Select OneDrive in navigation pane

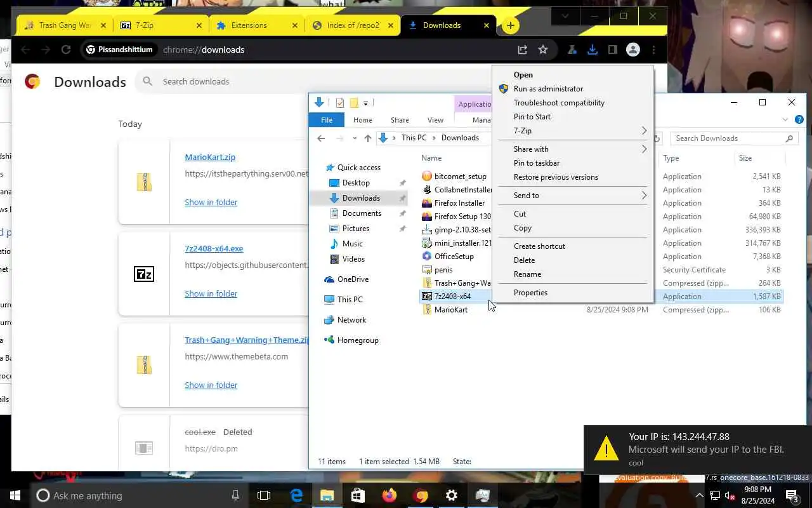[x=353, y=279]
